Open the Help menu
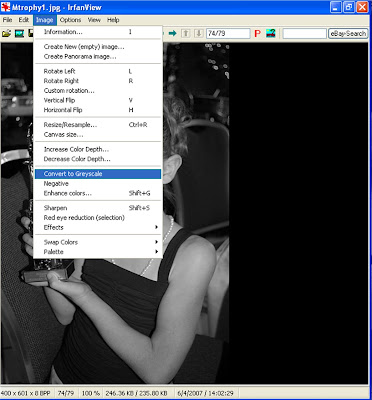Screen dimensions: 372x400 113,20
